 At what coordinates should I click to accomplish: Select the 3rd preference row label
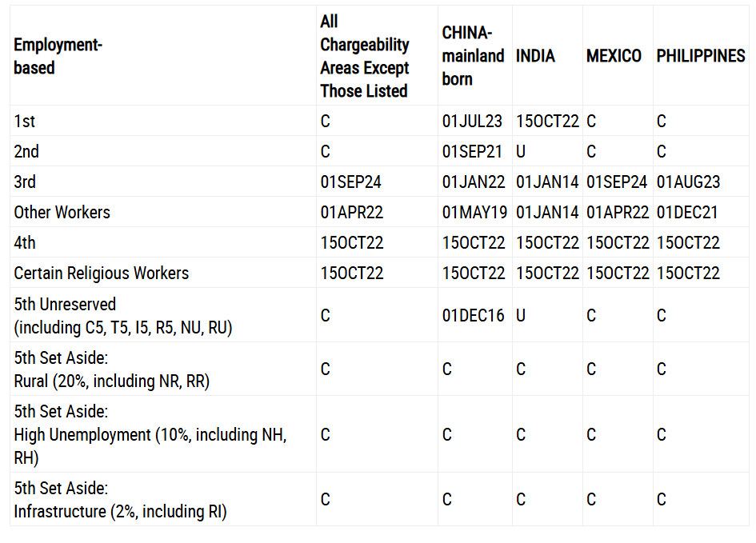click(25, 182)
